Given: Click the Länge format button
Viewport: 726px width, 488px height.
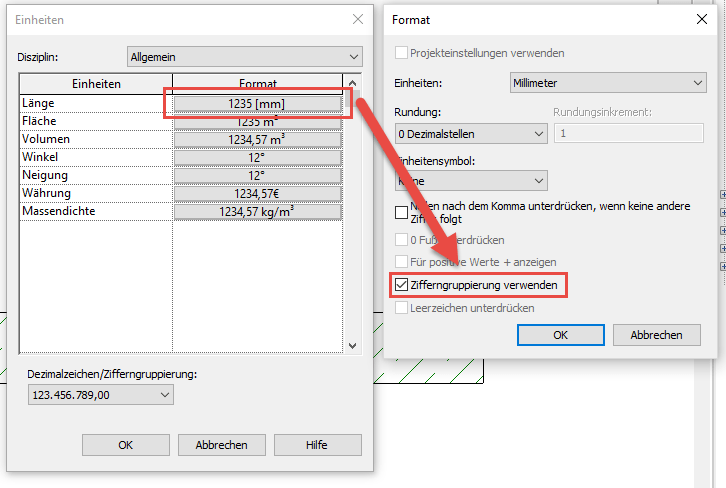Looking at the screenshot, I should coord(258,103).
